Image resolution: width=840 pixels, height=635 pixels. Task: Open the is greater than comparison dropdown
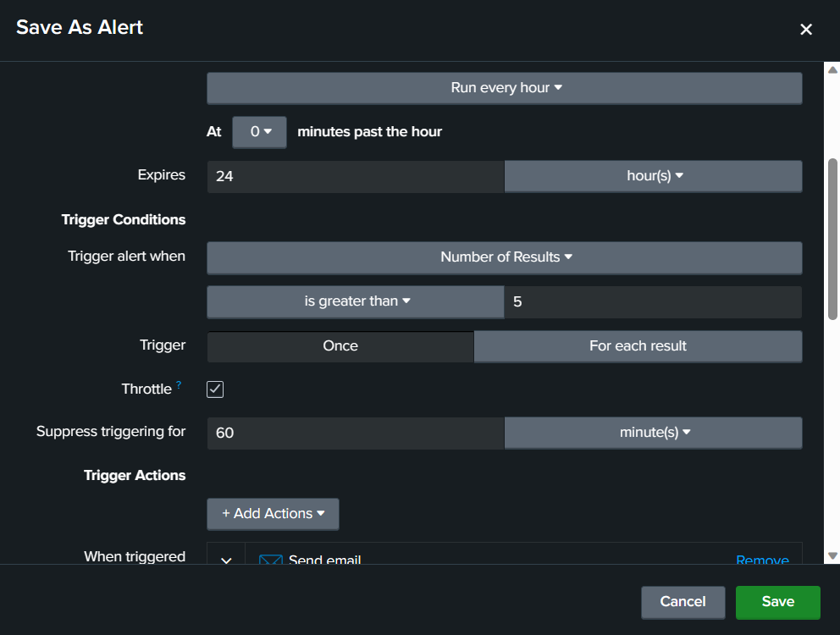(x=356, y=301)
